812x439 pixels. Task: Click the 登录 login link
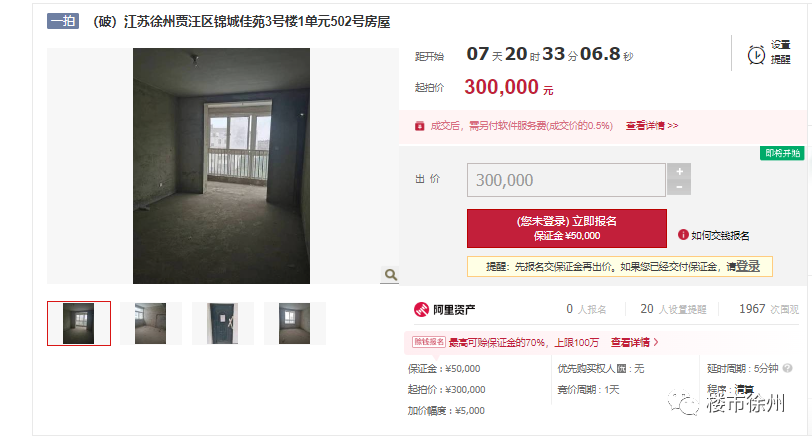pos(748,267)
